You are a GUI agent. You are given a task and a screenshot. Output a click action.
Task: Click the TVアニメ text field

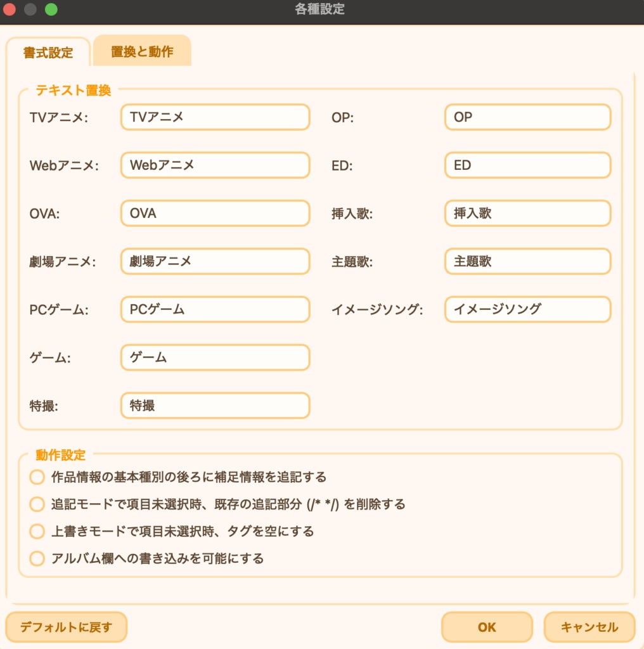pos(215,117)
